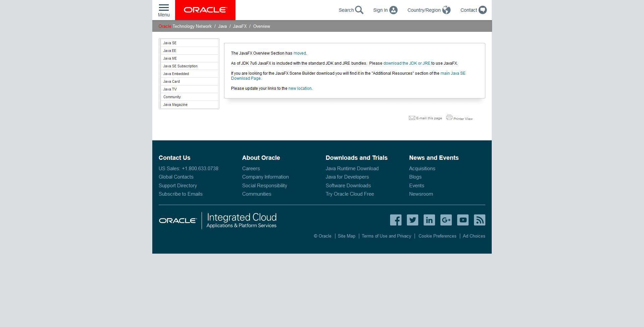Select Java EE in sidebar menu
The width and height of the screenshot is (644, 327).
pos(190,51)
